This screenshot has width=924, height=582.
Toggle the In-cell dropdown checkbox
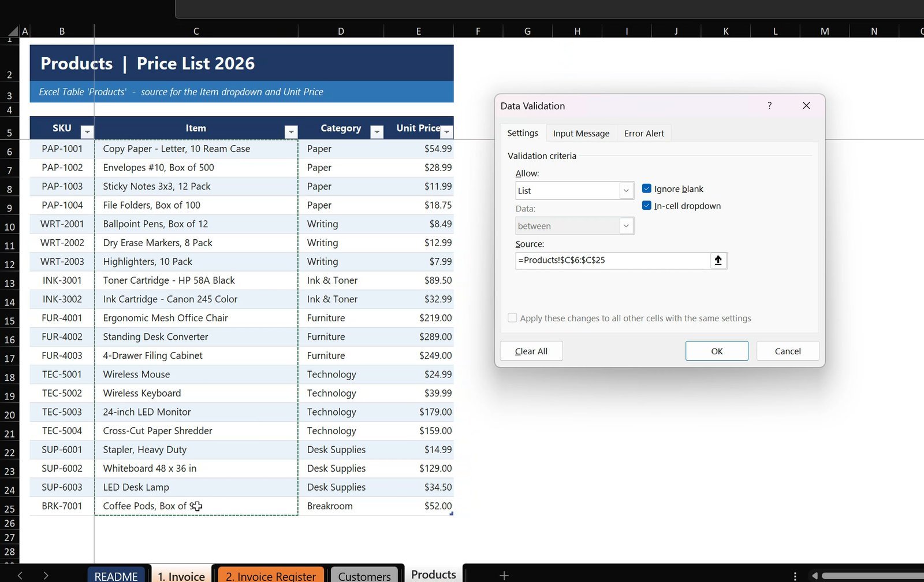click(x=647, y=205)
